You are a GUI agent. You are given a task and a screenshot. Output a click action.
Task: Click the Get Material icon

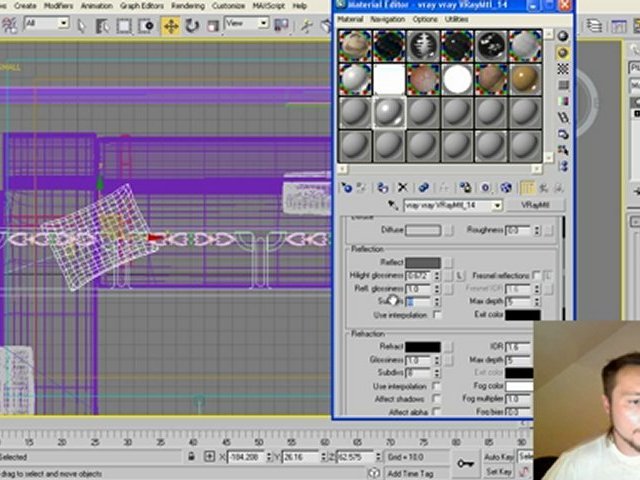[x=347, y=187]
